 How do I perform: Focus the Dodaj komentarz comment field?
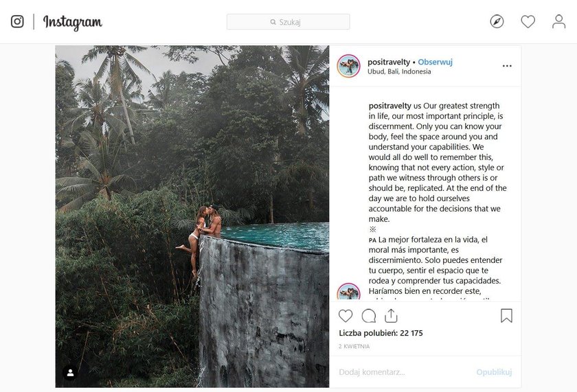pos(405,372)
